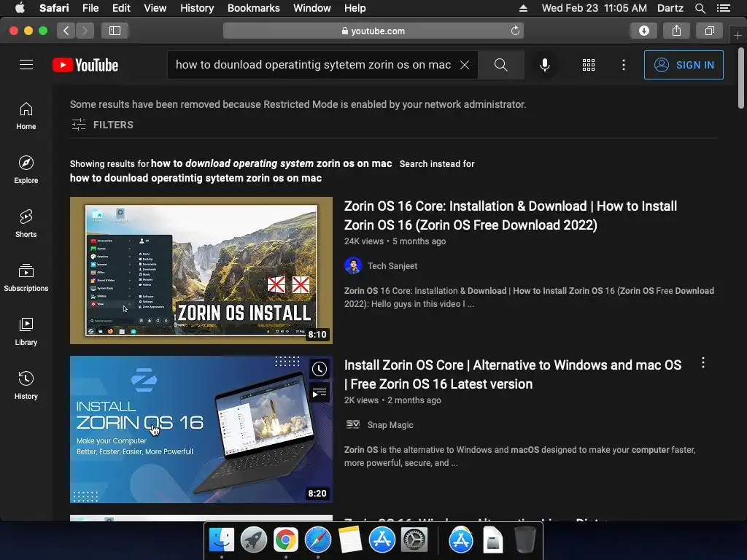Open Notes from the Dock

click(349, 540)
